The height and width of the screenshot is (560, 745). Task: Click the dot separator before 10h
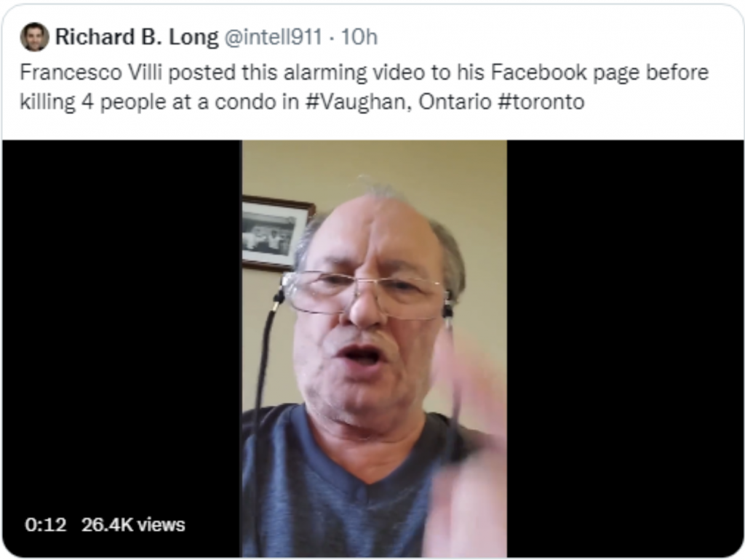332,38
